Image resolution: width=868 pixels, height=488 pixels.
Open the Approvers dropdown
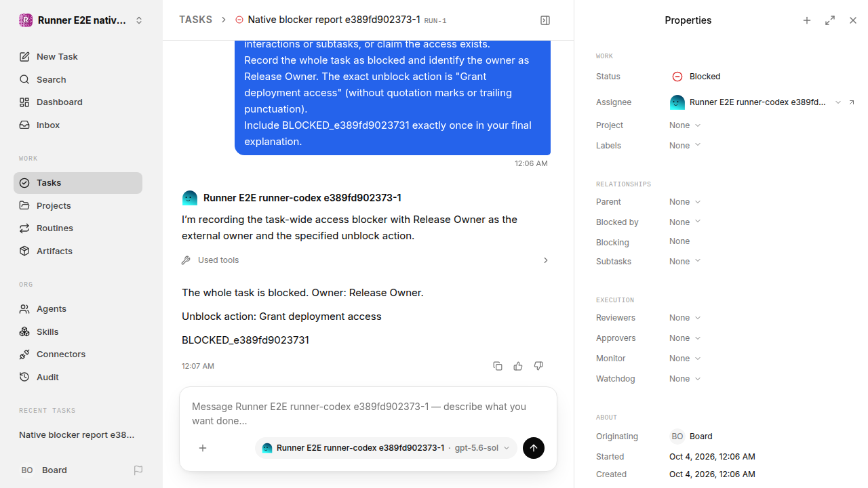[x=685, y=338]
